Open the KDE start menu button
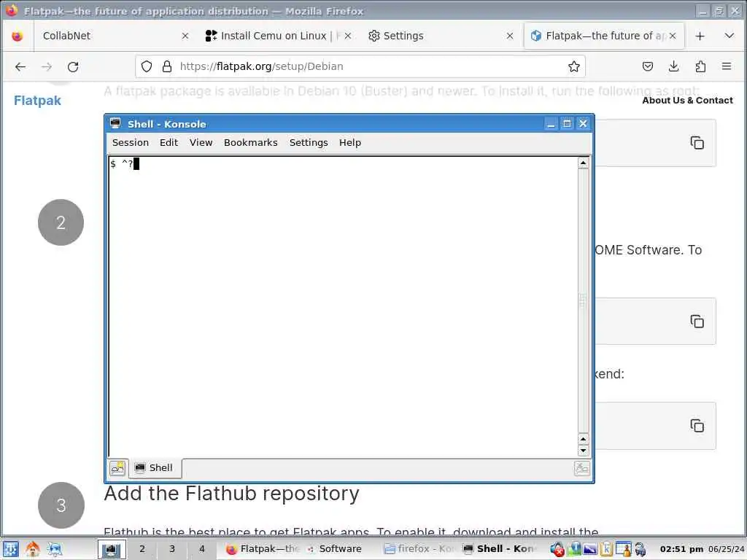Image resolution: width=747 pixels, height=560 pixels. (11, 549)
